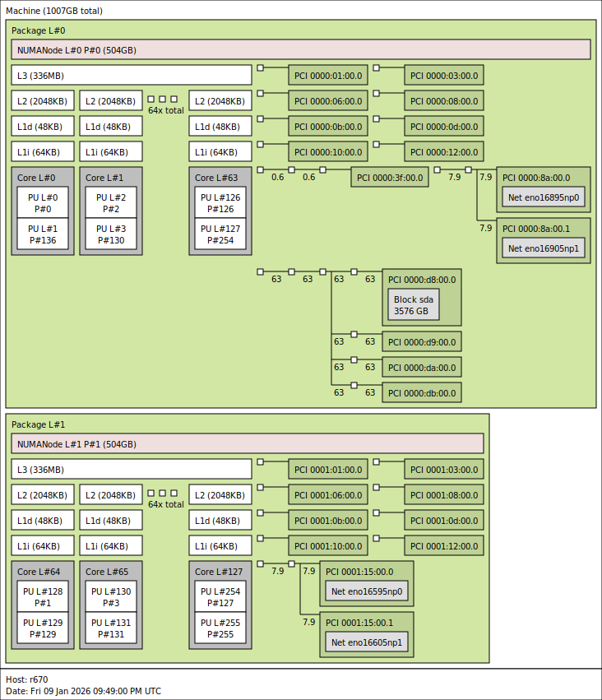Click bridge square beside PCI 0001:10:00.0

pos(261,539)
